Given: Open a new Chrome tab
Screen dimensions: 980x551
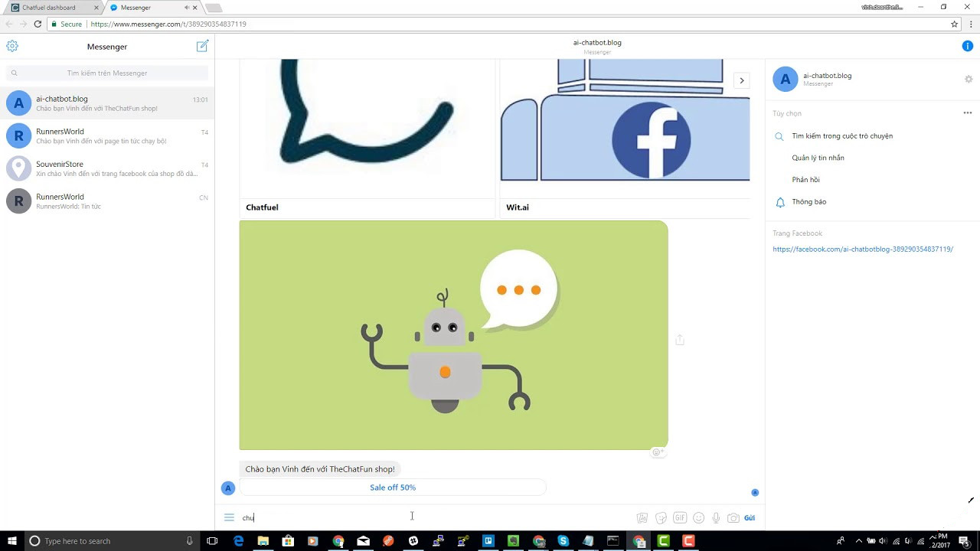Looking at the screenshot, I should coord(214,8).
